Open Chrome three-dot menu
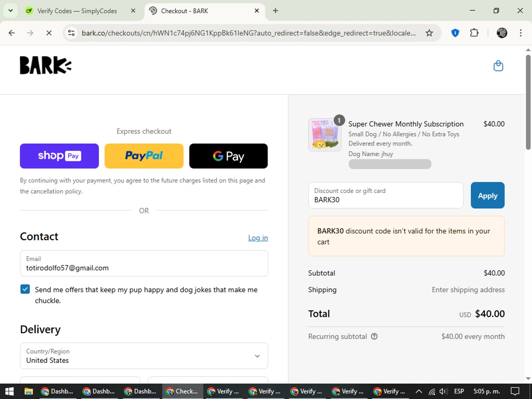This screenshot has width=532, height=399. pos(521,33)
